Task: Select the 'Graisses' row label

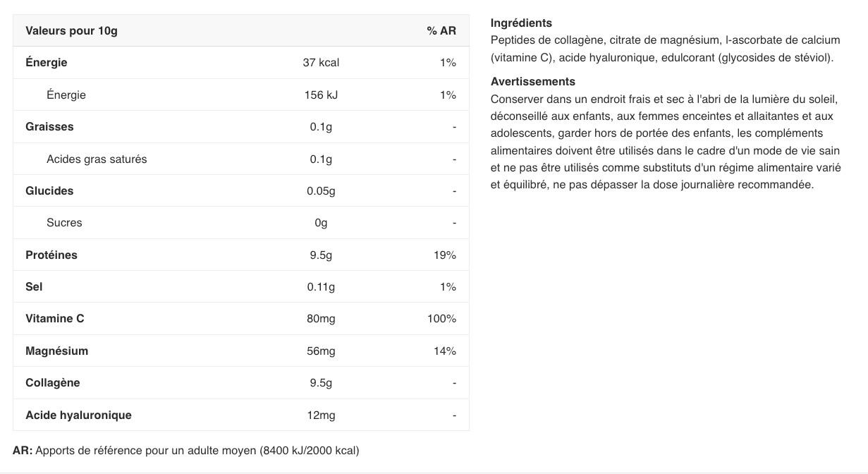Action: (49, 126)
